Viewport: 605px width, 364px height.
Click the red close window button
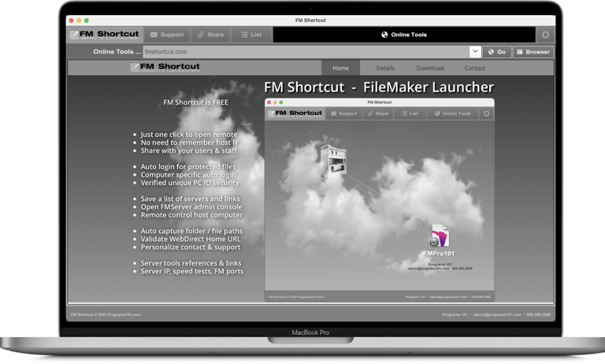pyautogui.click(x=72, y=20)
